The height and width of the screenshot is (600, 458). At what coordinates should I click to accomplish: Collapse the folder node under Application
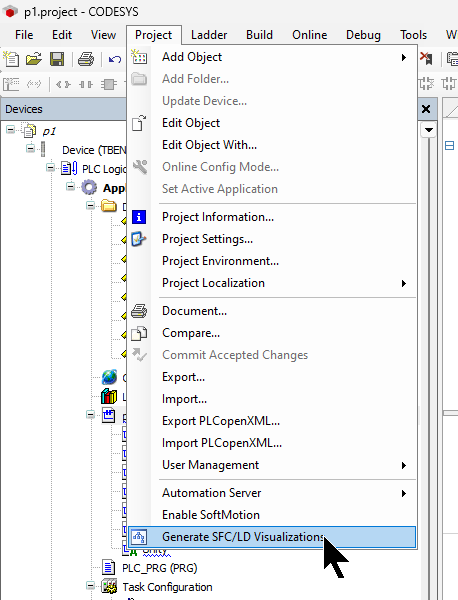pyautogui.click(x=90, y=205)
